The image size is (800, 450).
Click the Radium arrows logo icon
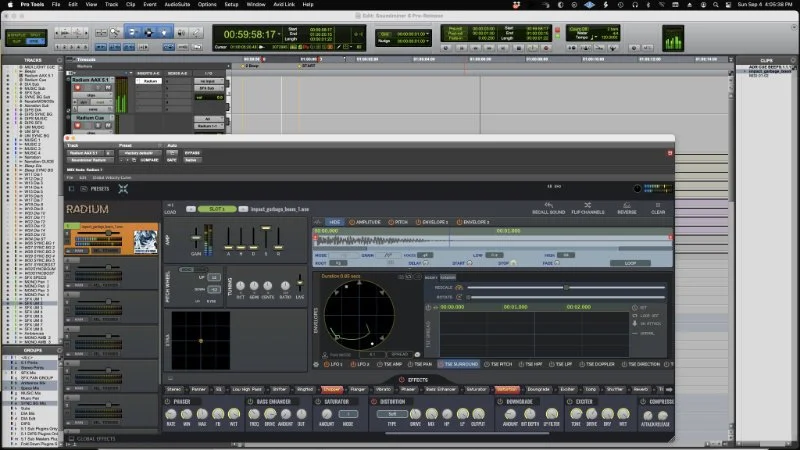pos(123,189)
